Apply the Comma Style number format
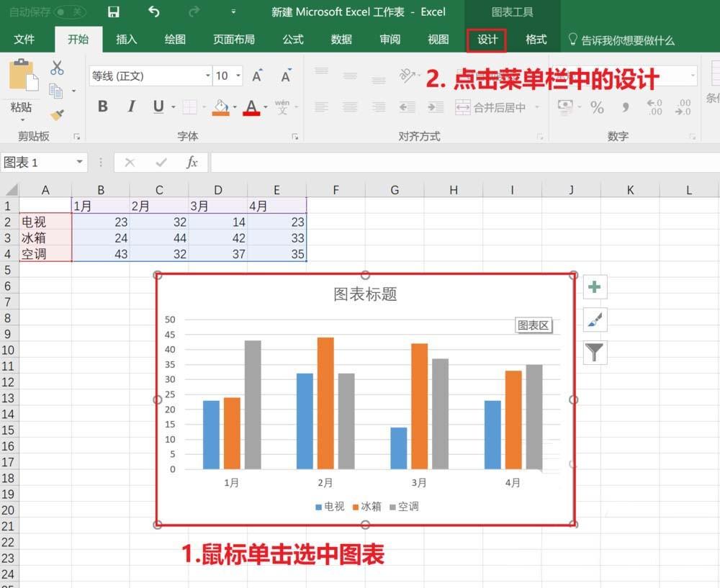Screen dimensions: 720x588 pos(624,107)
